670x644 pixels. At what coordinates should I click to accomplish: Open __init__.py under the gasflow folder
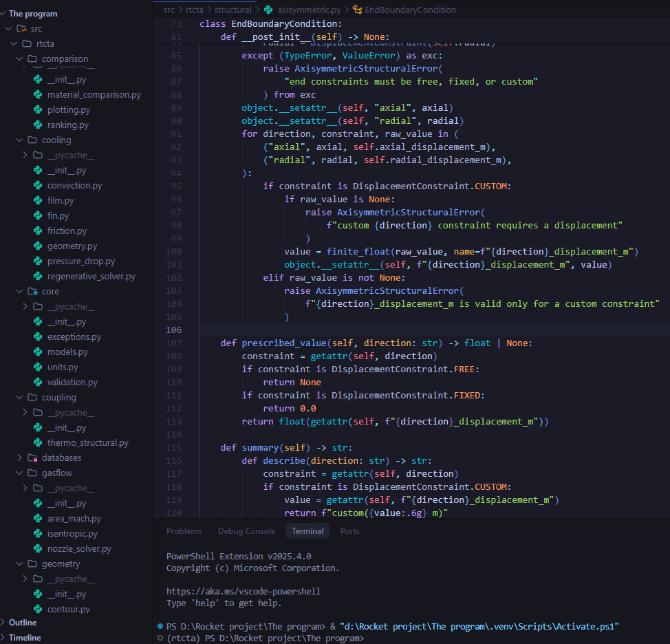[x=67, y=504]
